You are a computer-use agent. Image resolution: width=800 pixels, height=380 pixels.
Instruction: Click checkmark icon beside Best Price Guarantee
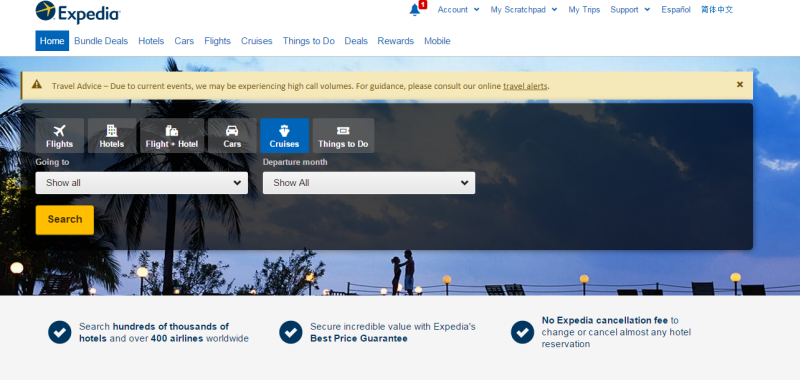click(291, 333)
